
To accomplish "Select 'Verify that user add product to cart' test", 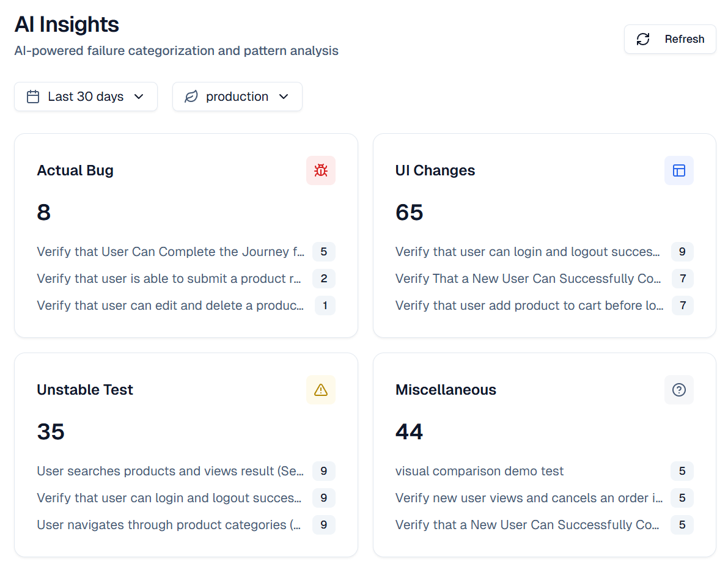I will pyautogui.click(x=529, y=305).
